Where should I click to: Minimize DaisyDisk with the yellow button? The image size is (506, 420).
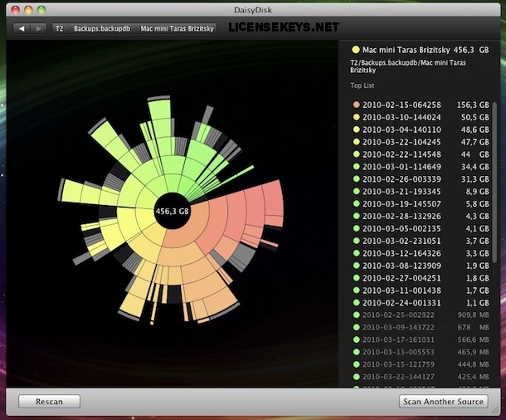(x=28, y=10)
